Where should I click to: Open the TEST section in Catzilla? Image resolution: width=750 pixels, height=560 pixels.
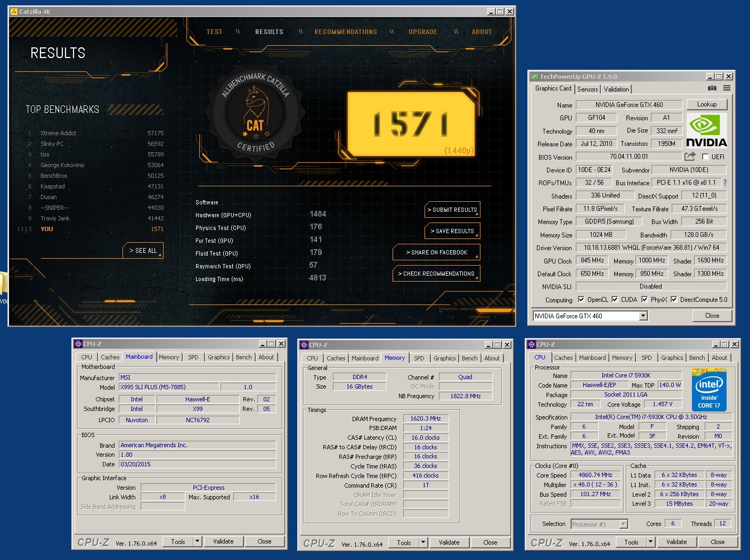tap(214, 32)
